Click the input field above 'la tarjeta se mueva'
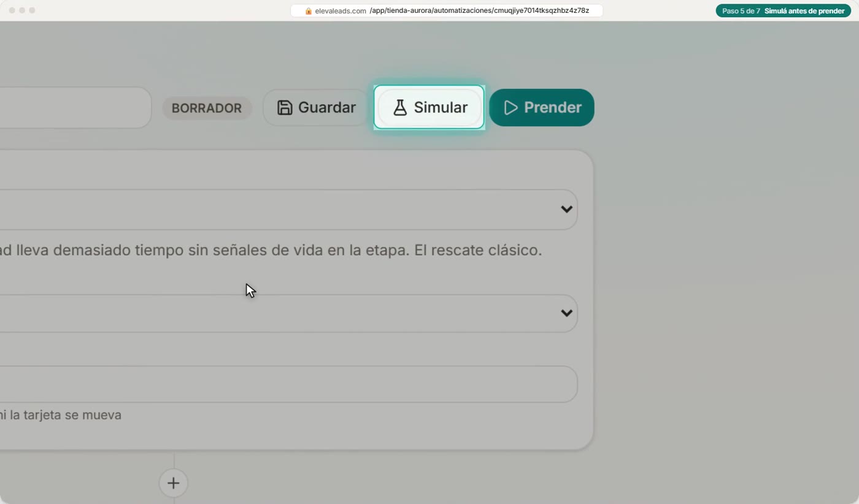This screenshot has height=504, width=859. click(288, 384)
